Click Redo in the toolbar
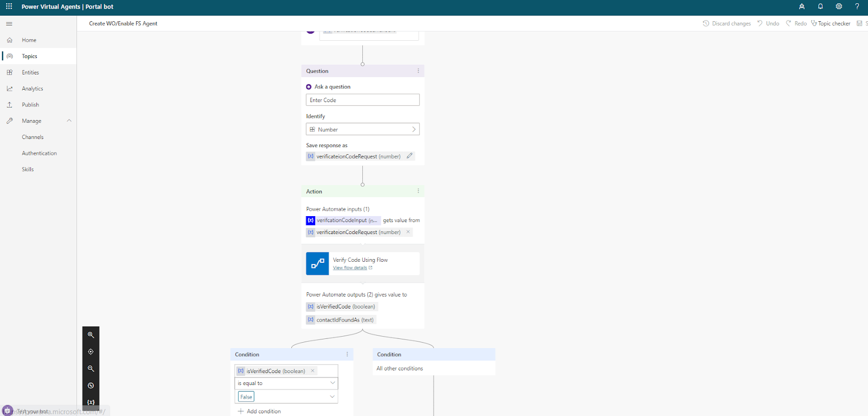The image size is (868, 416). coord(796,23)
